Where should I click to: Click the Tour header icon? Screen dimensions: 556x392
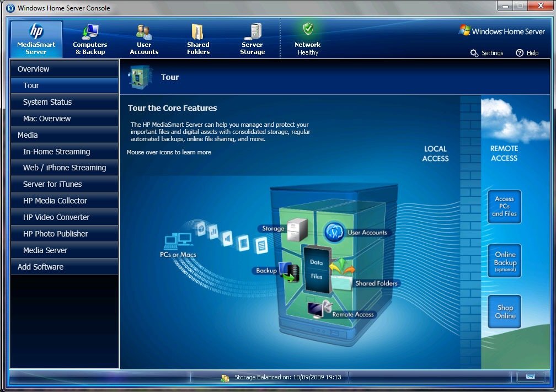tap(140, 77)
